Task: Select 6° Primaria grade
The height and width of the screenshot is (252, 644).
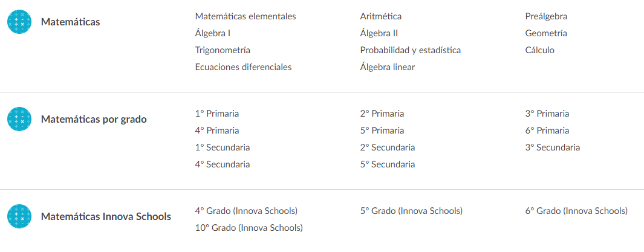Action: [x=547, y=131]
